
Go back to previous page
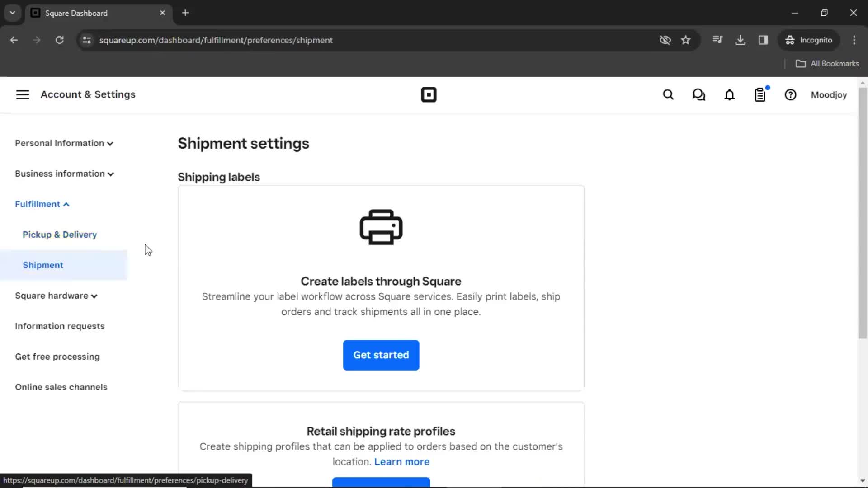point(14,40)
